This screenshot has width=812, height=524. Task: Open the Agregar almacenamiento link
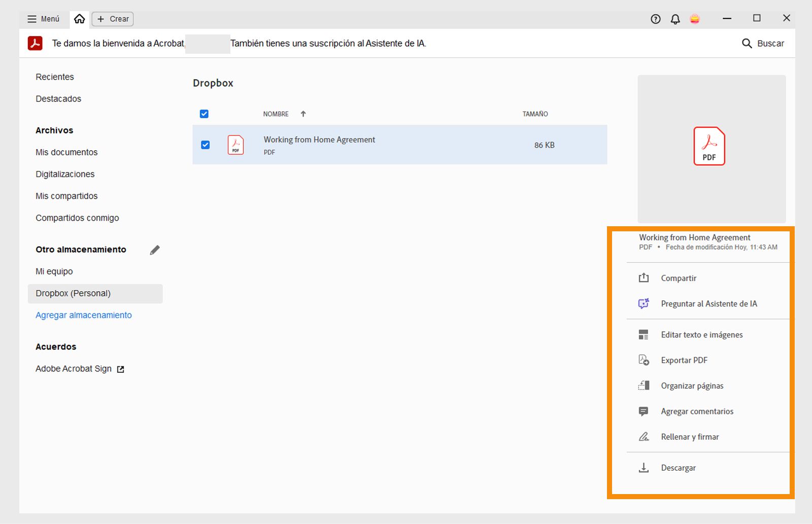click(83, 315)
